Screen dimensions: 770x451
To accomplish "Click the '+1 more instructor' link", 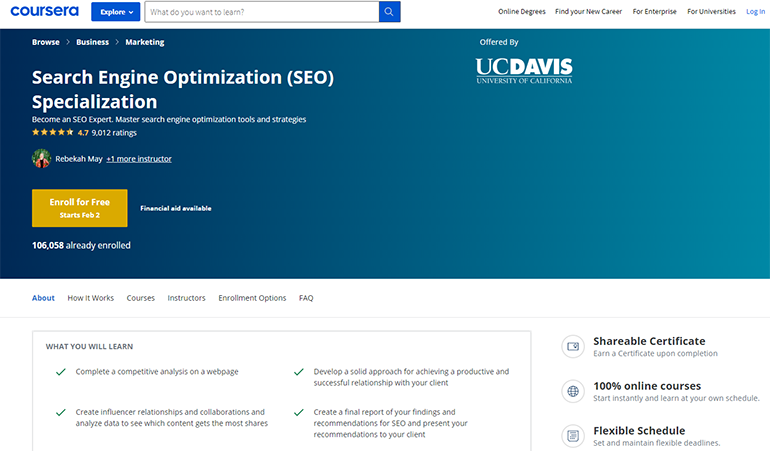I will (x=139, y=158).
